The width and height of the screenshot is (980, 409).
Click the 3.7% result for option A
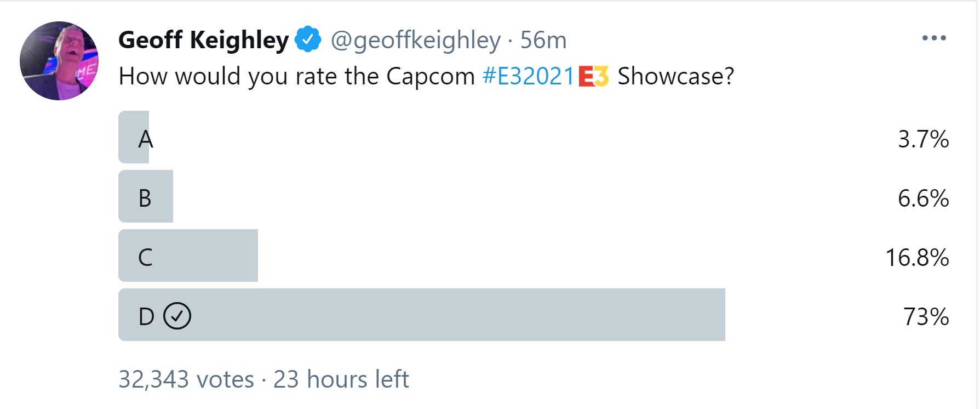(923, 139)
